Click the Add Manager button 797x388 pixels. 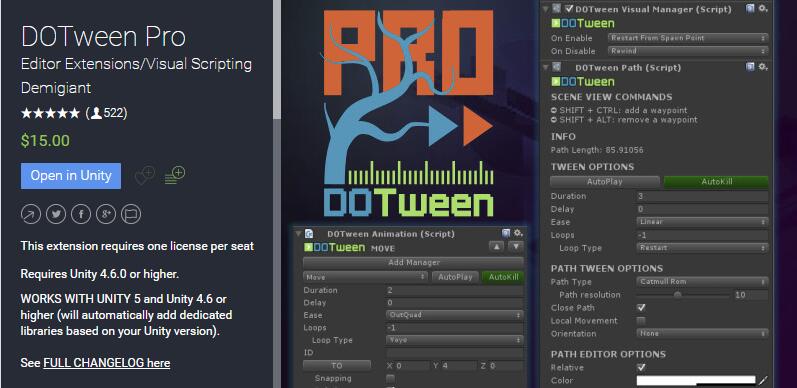point(413,262)
